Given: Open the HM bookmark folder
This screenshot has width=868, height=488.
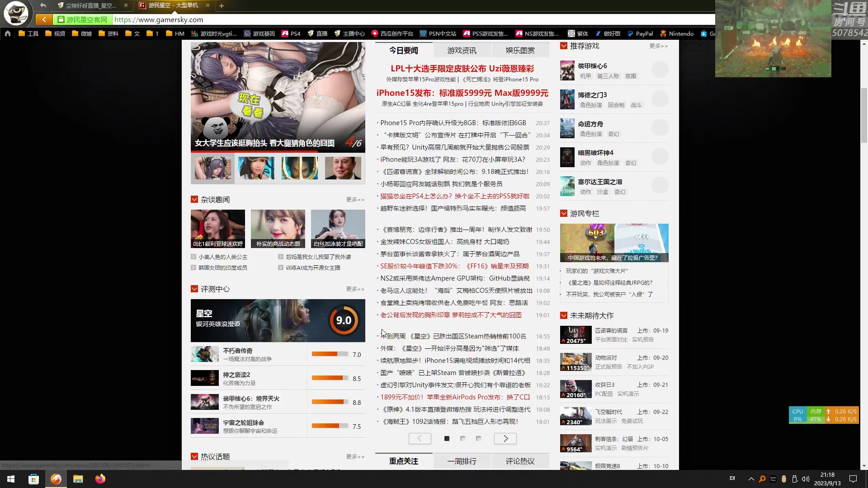Looking at the screenshot, I should coord(175,33).
